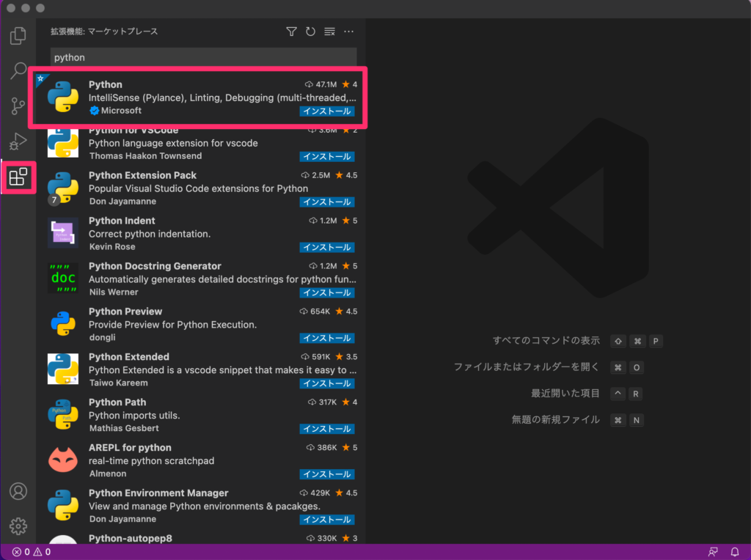The height and width of the screenshot is (560, 751).
Task: Open the Source Control view
Action: (18, 106)
